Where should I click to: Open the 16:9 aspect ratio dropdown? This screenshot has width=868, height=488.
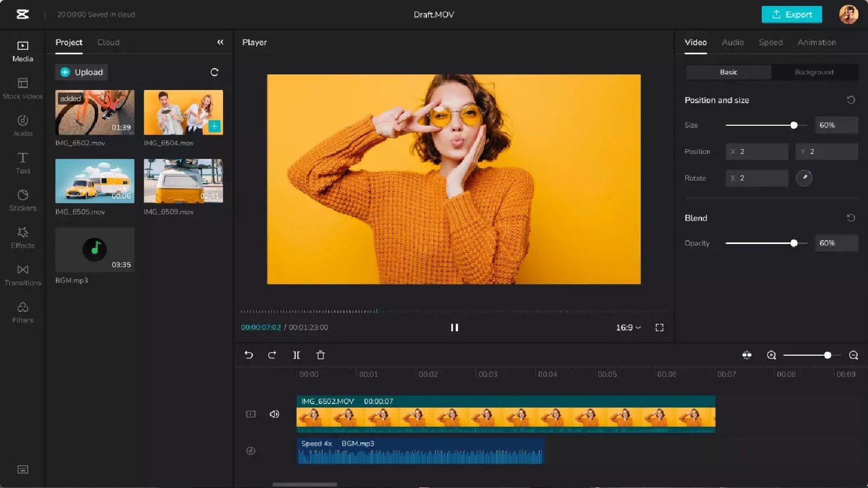click(x=627, y=328)
